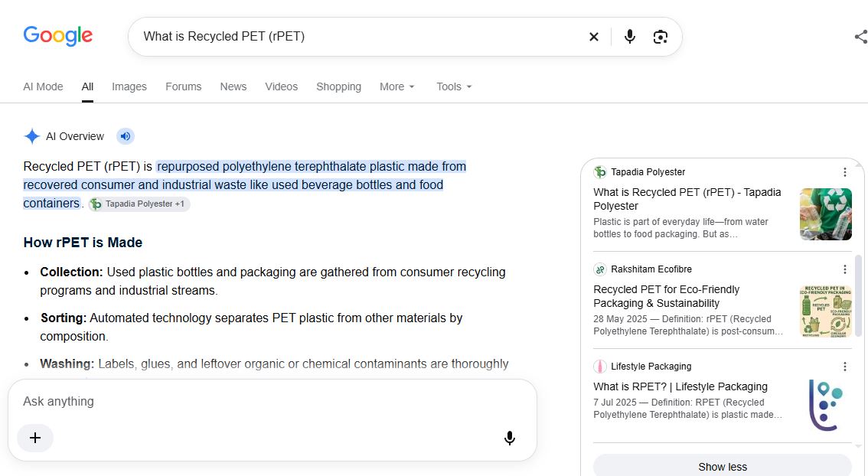Listen to AI Overview with speaker icon
The image size is (868, 476).
point(126,136)
